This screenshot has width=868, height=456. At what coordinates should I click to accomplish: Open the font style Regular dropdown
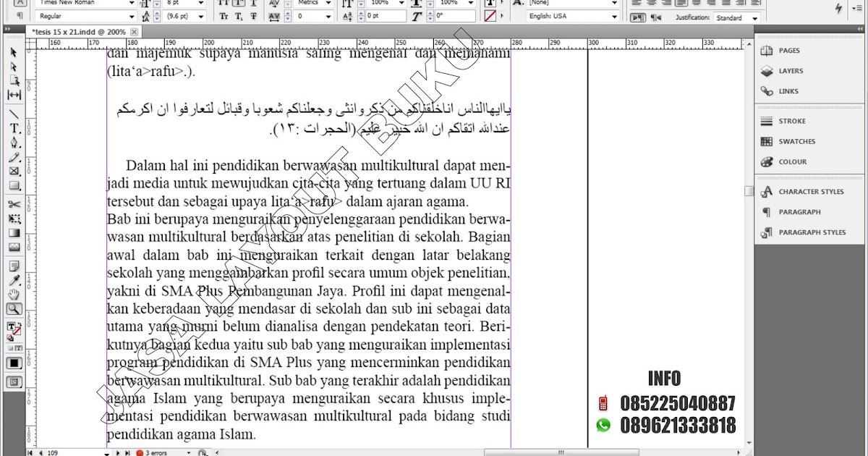tap(132, 16)
